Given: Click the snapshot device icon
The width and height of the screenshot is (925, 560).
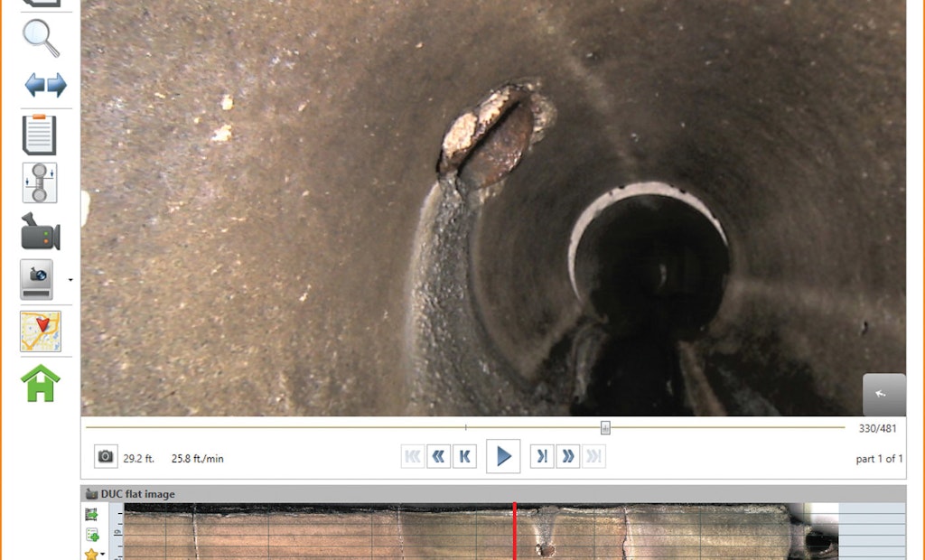Looking at the screenshot, I should pyautogui.click(x=36, y=280).
